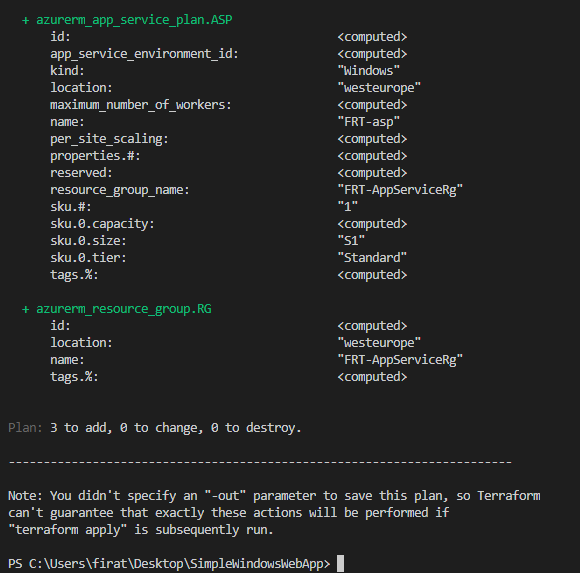The image size is (580, 573).
Task: Click the properties.# attribute
Action: click(x=95, y=156)
